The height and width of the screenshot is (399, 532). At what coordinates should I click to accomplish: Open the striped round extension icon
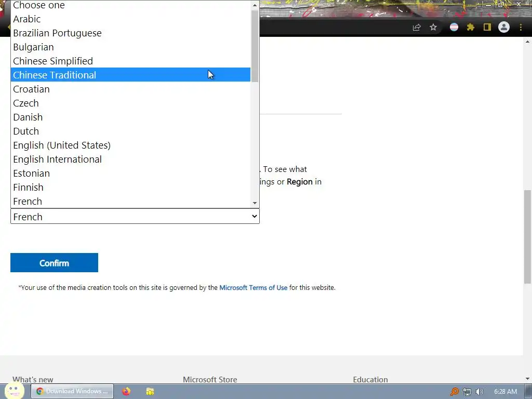click(454, 27)
